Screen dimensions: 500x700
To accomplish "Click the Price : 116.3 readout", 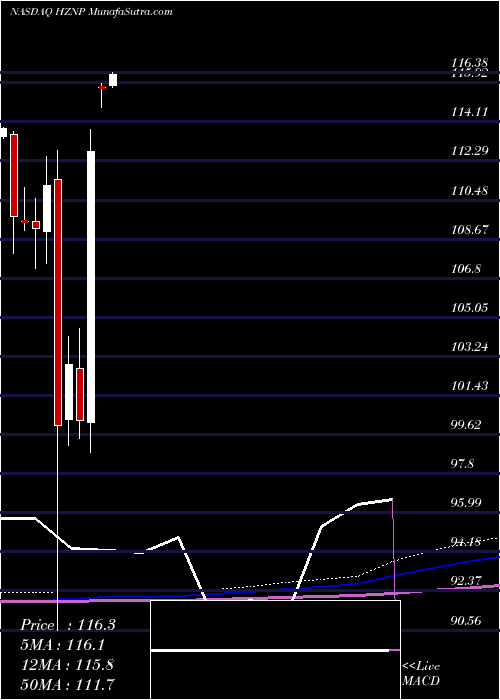I will pos(68,625).
